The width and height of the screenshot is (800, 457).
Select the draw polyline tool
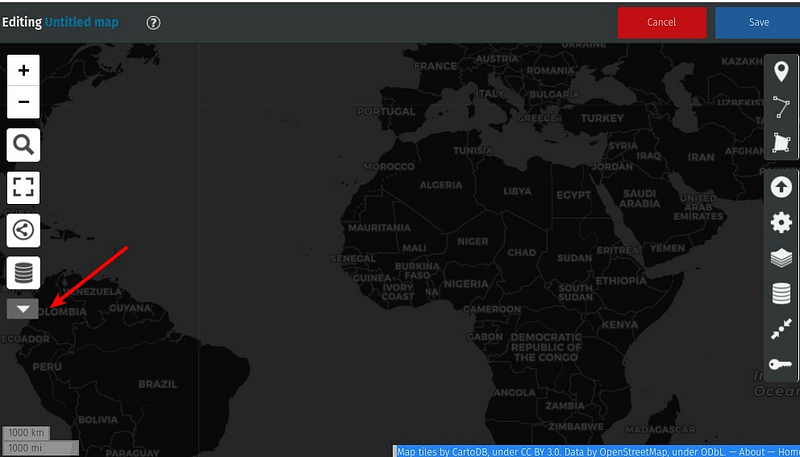click(x=781, y=107)
